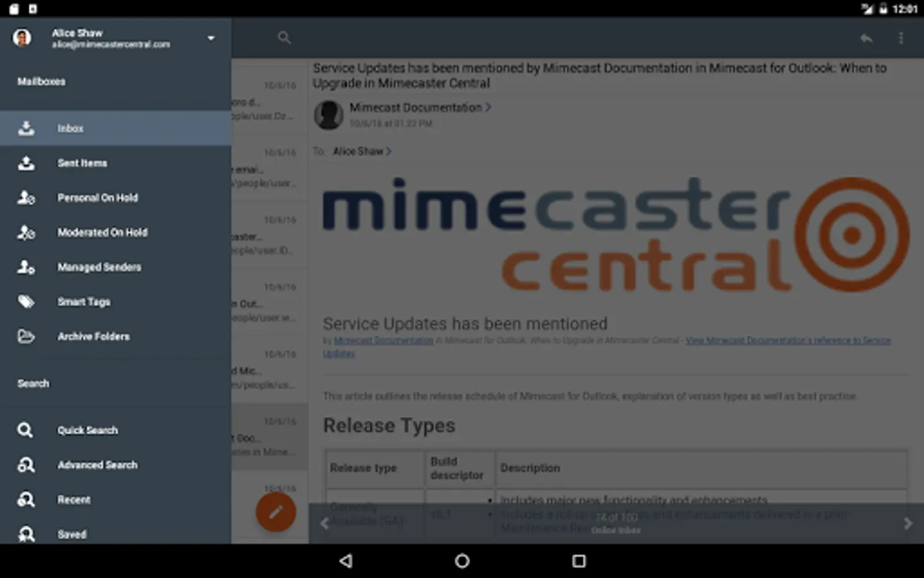The image size is (924, 578).
Task: Click the Search section heading
Action: [x=33, y=383]
